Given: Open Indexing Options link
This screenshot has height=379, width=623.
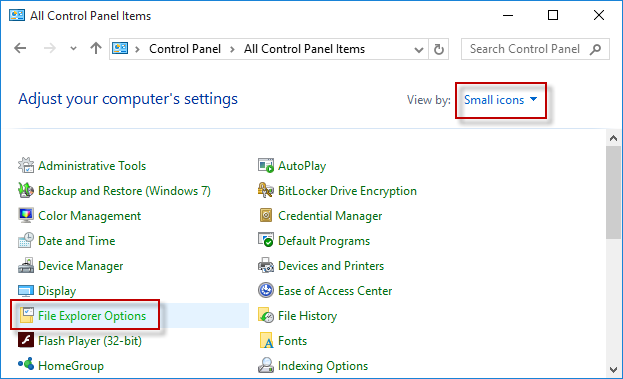Looking at the screenshot, I should pyautogui.click(x=323, y=365).
